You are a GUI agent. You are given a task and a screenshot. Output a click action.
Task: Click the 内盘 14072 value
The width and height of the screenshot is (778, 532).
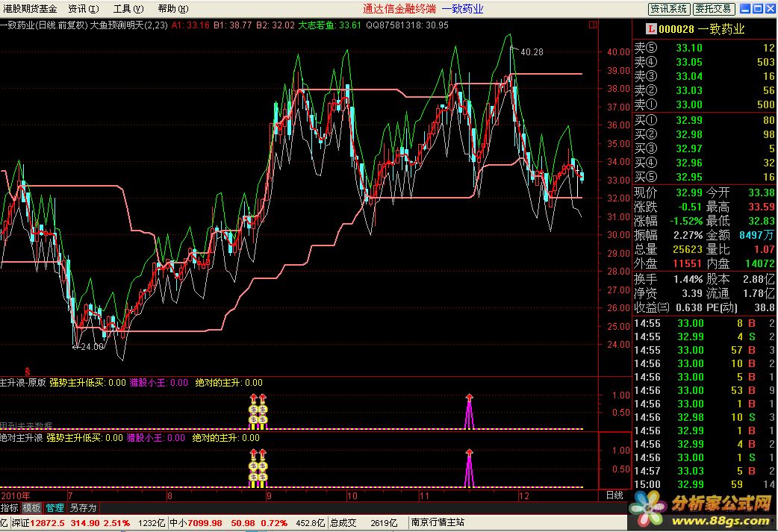tap(759, 264)
